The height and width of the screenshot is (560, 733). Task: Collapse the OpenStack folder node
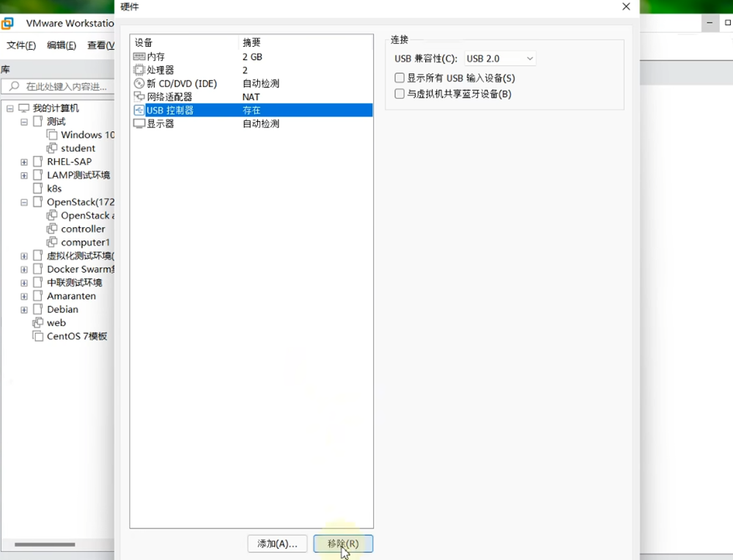24,202
